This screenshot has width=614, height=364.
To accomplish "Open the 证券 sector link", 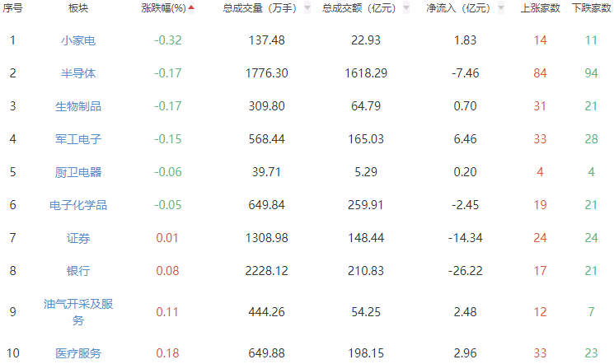I will point(78,238).
